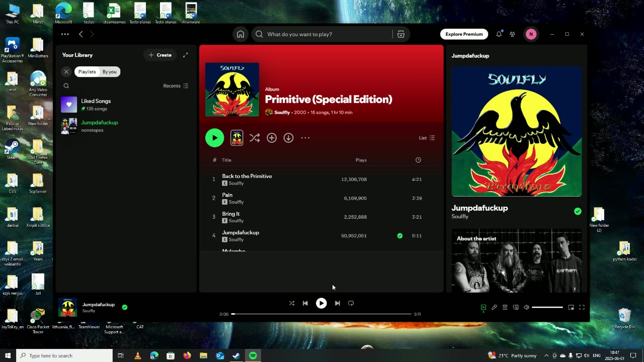Open the About the artist card
Image resolution: width=644 pixels, height=362 pixels.
517,260
